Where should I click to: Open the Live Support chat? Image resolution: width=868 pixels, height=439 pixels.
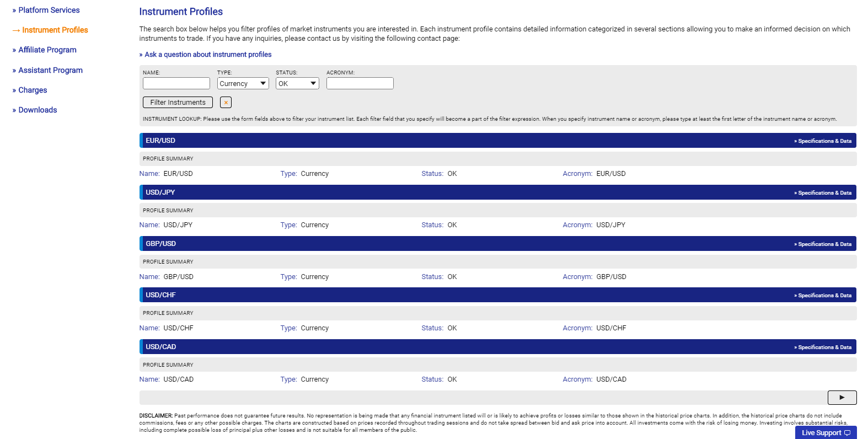pyautogui.click(x=826, y=433)
